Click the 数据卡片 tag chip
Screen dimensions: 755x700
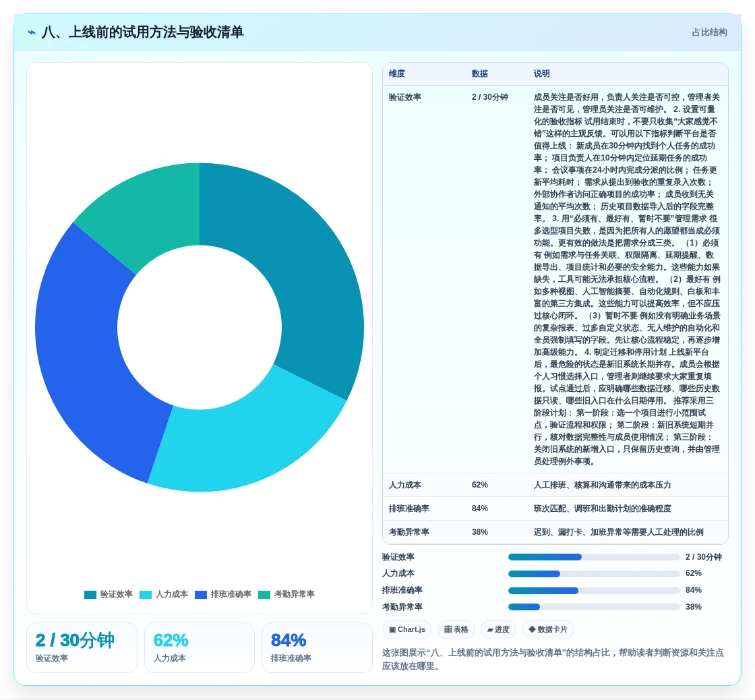[x=548, y=629]
